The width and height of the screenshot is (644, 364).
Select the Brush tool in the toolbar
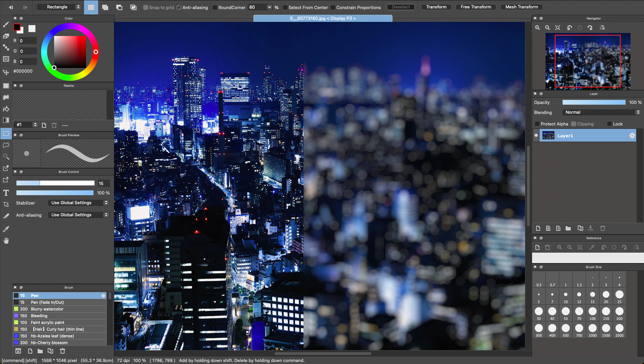pos(6,24)
